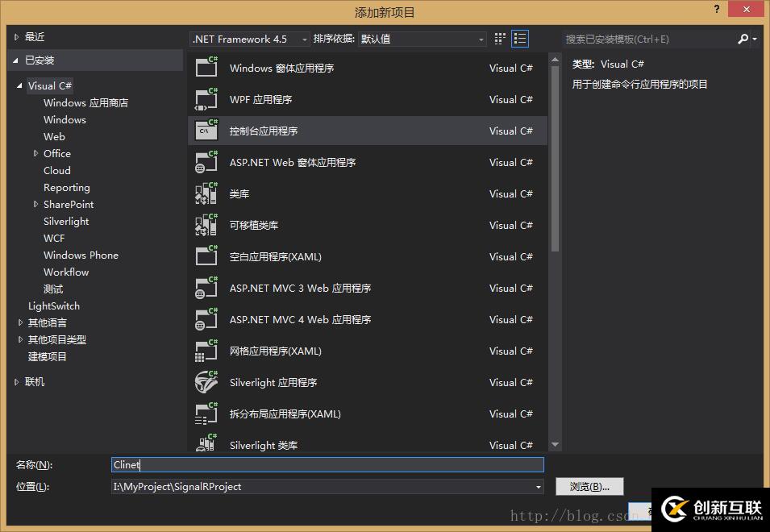Open the 位置 path dropdown arrow
The image size is (770, 532).
pyautogui.click(x=539, y=487)
